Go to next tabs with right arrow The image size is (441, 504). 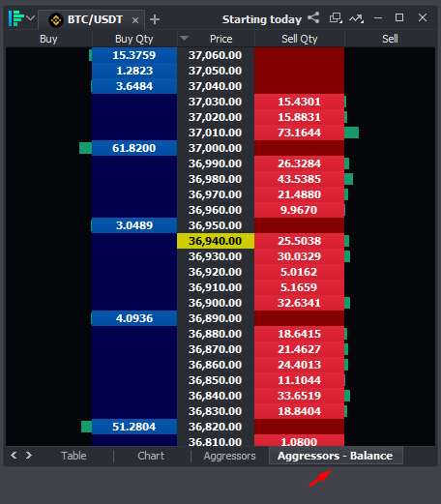coord(29,455)
